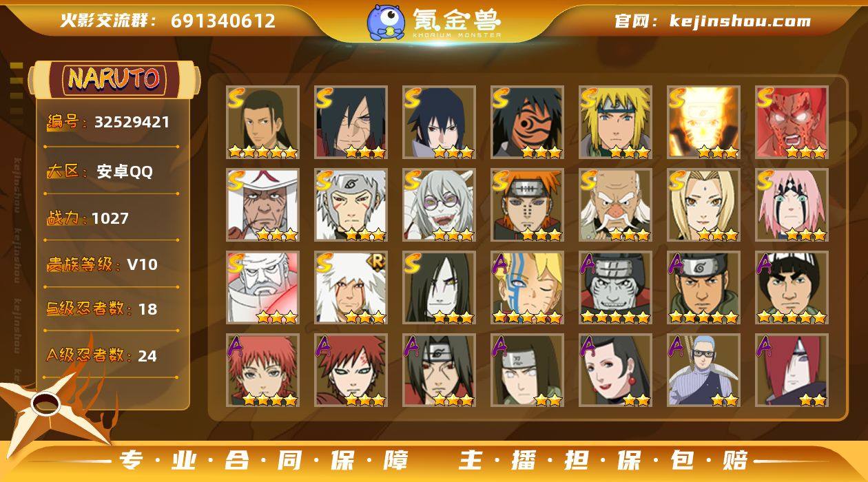The height and width of the screenshot is (482, 868).
Task: Select masked Obito with orange spiral mask
Action: [x=528, y=123]
